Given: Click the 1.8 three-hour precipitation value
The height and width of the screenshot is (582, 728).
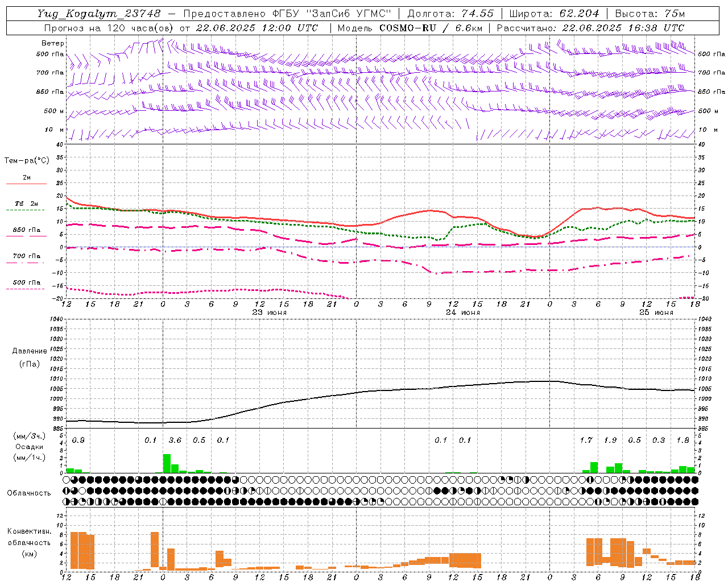Looking at the screenshot, I should [682, 440].
